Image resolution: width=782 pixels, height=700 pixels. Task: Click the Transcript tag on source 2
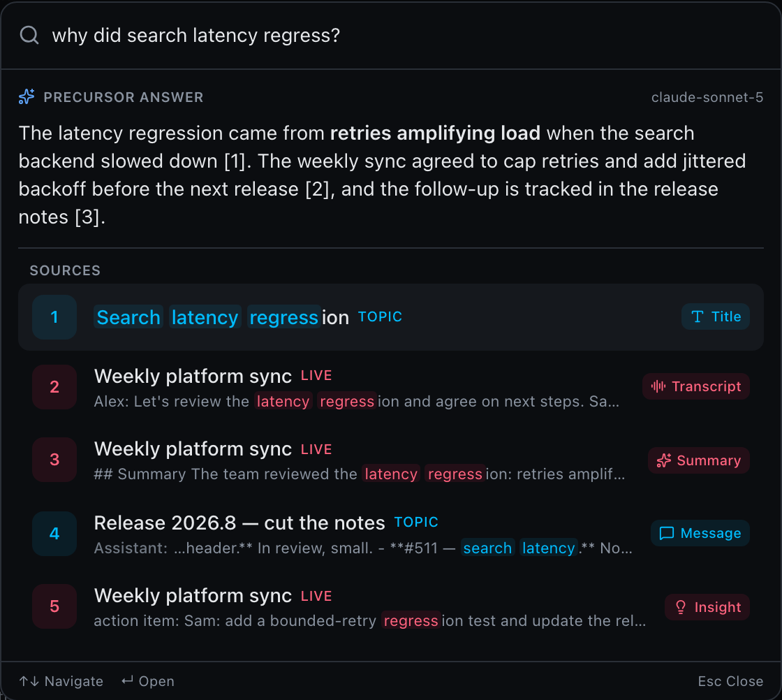pyautogui.click(x=695, y=386)
